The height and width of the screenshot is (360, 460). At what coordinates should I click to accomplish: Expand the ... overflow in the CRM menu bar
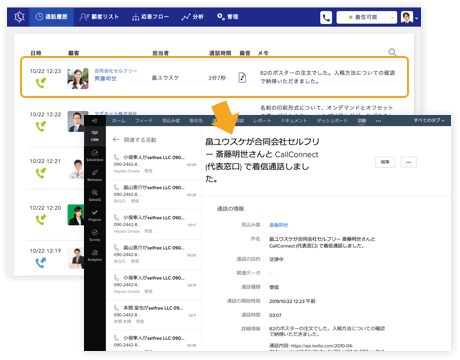pyautogui.click(x=378, y=121)
